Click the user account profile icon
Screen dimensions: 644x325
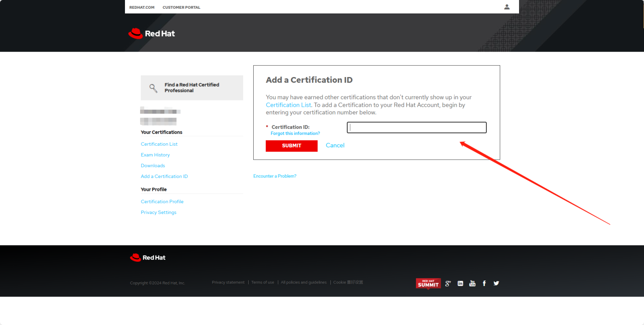(507, 7)
